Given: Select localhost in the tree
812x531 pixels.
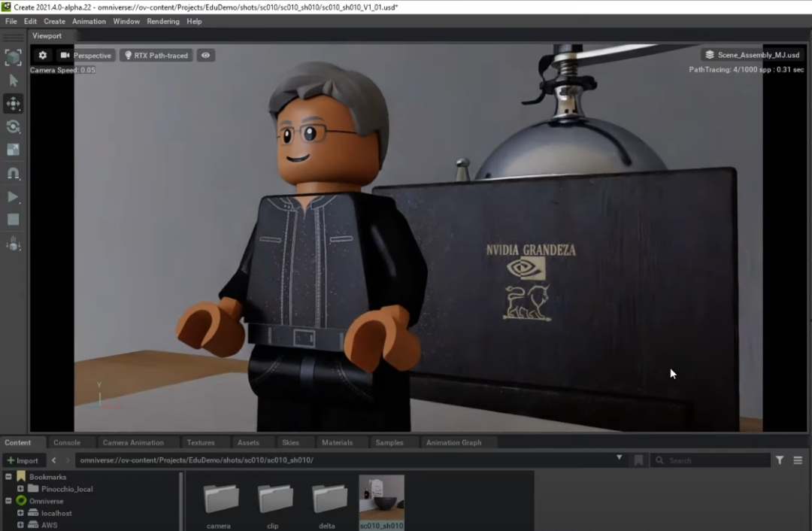Looking at the screenshot, I should tap(56, 513).
